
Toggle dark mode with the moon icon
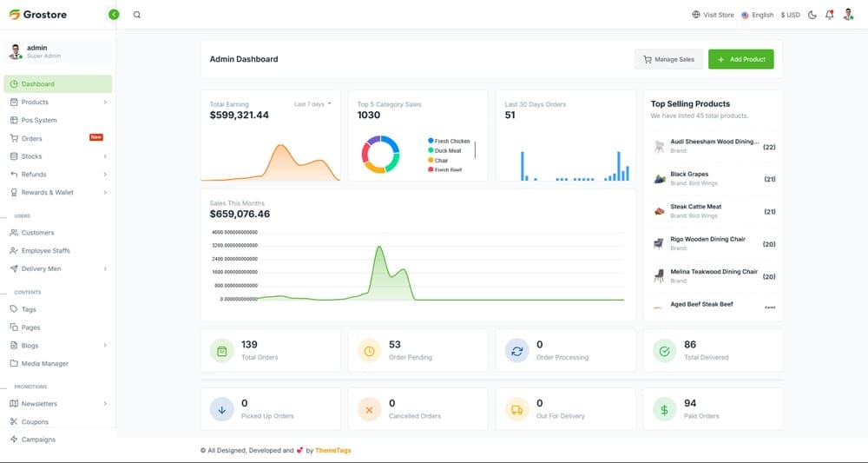(x=812, y=15)
